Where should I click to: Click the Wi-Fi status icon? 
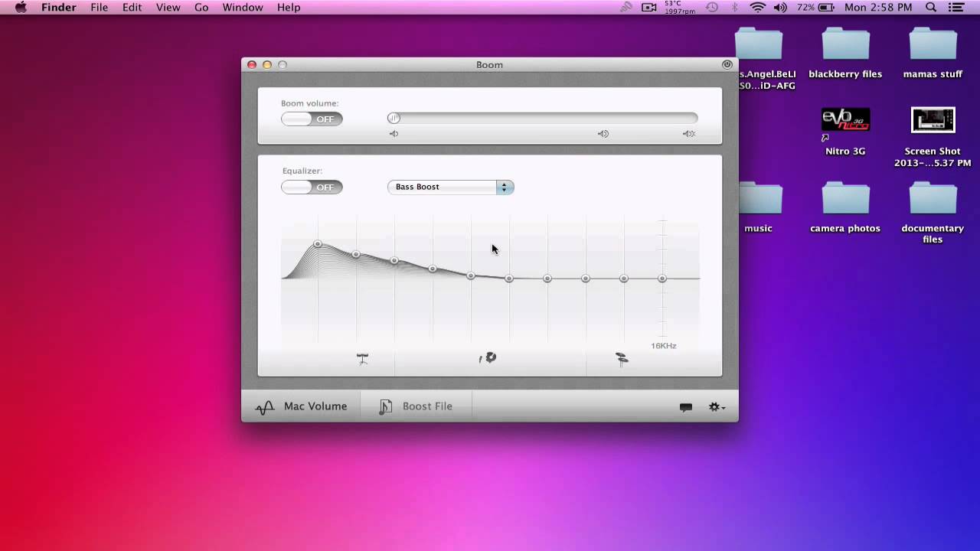coord(758,8)
